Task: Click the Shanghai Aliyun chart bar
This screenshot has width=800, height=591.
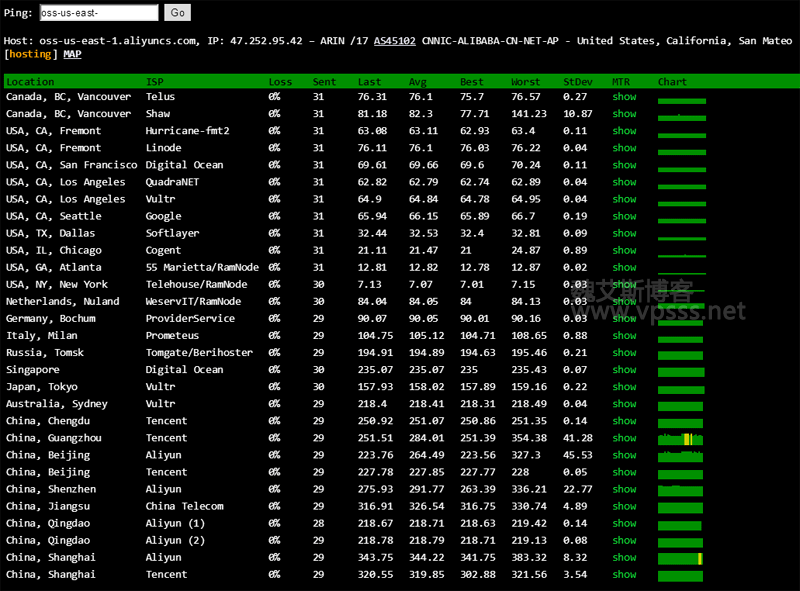Action: (x=681, y=558)
